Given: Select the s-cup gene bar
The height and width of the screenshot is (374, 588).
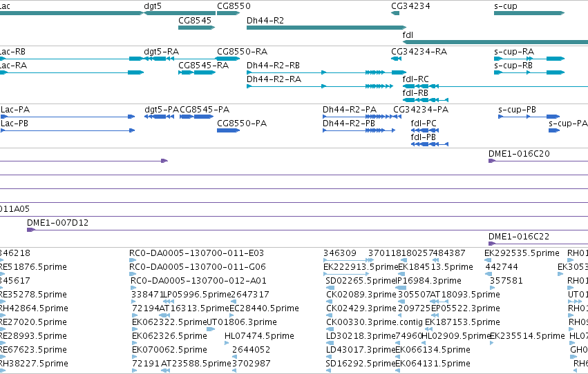Looking at the screenshot, I should click(x=529, y=13).
